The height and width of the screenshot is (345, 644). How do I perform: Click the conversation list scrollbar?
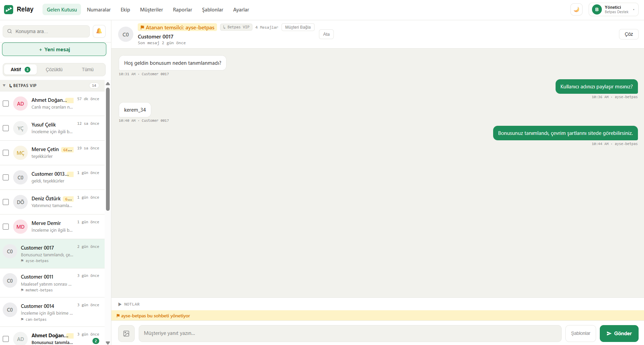click(x=108, y=149)
